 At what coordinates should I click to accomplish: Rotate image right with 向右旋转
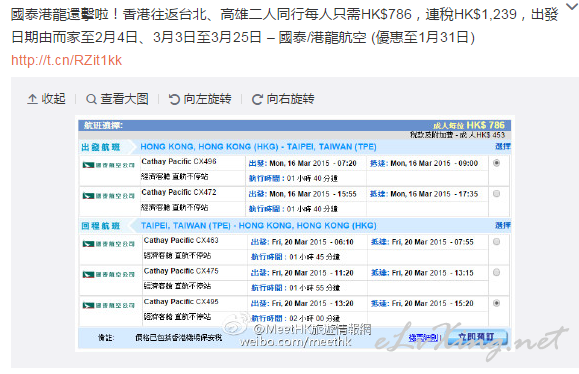pyautogui.click(x=283, y=99)
